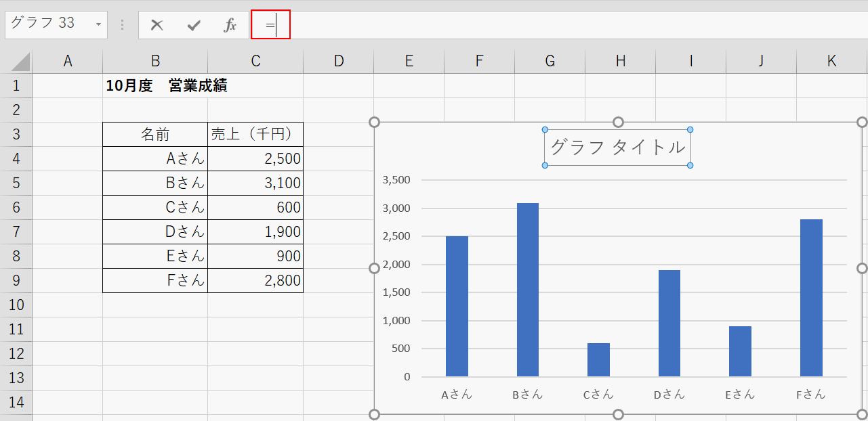Screen dimensions: 868x421
Task: Click the Cancel (X) formula bar icon
Action: (157, 25)
